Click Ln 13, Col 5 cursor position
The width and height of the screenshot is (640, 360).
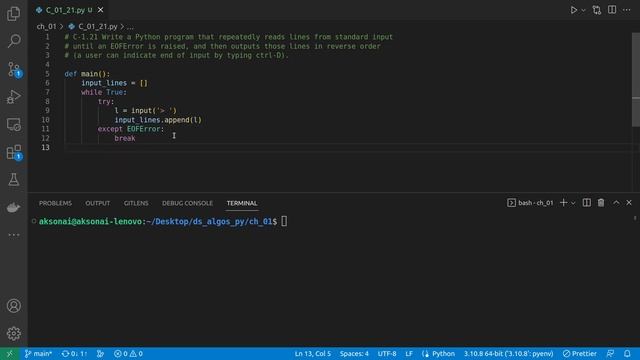tap(313, 353)
